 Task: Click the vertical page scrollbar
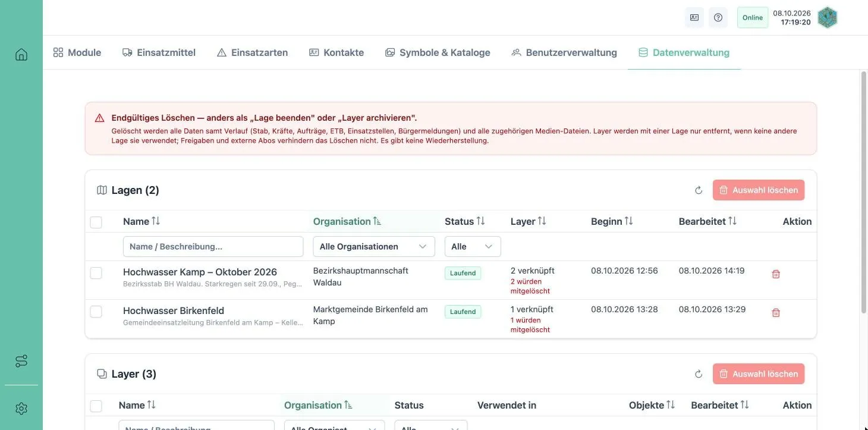[x=864, y=192]
